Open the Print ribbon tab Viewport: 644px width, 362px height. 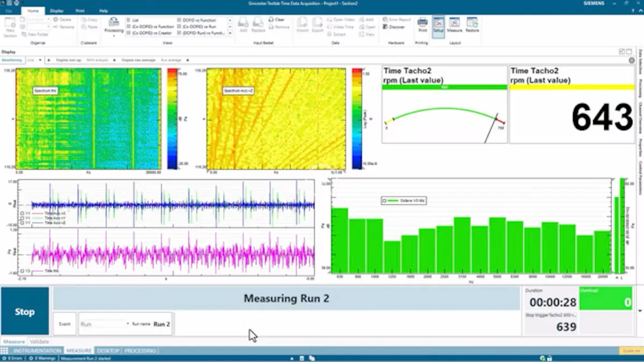pyautogui.click(x=80, y=11)
